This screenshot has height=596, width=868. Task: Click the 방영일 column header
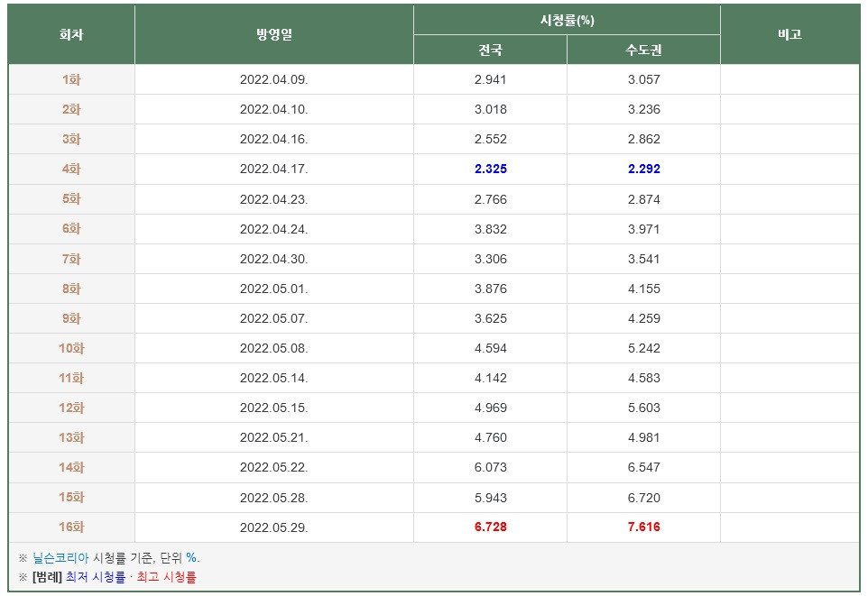click(x=273, y=34)
